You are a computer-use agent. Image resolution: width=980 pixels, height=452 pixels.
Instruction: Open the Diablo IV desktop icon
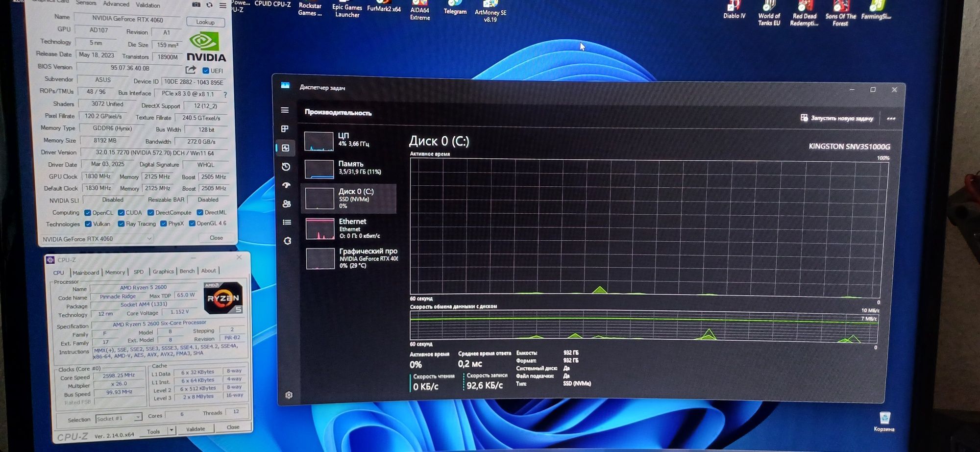coord(734,10)
